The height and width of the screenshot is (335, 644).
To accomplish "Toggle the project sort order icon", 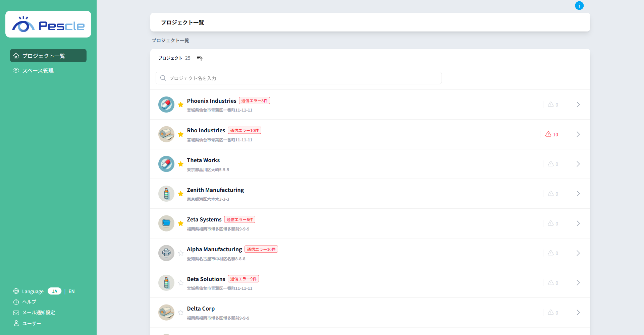I will click(200, 58).
